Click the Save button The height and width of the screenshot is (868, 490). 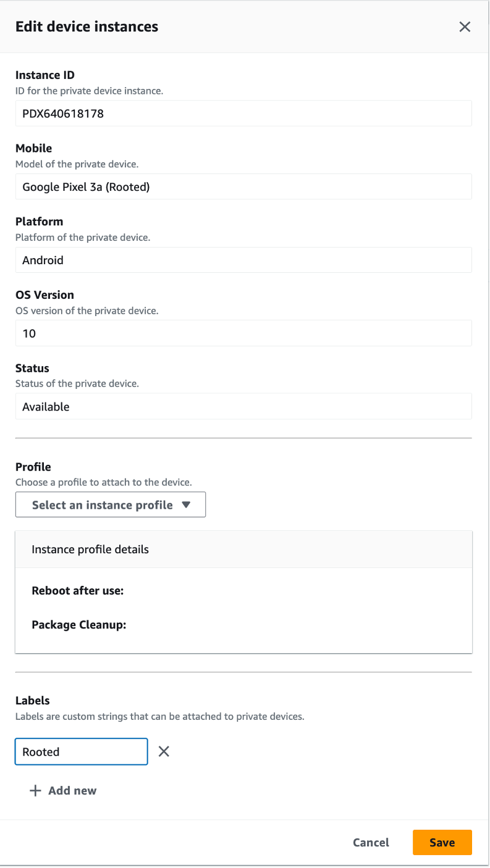click(442, 842)
